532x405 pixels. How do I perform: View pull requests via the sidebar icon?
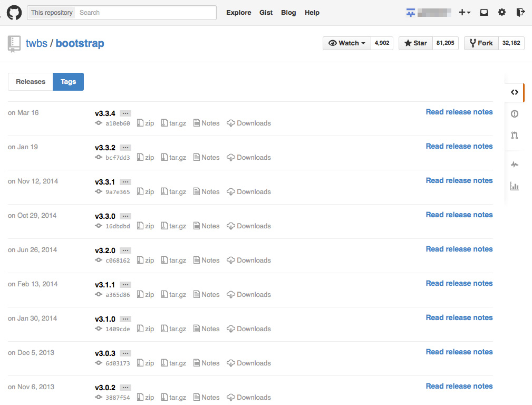point(514,136)
